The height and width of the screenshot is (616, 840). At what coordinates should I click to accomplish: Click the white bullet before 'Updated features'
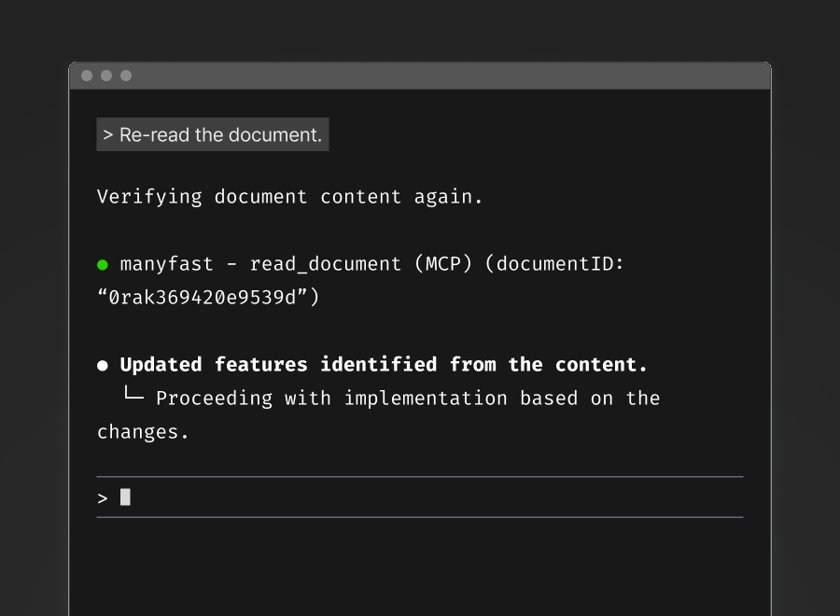[103, 366]
